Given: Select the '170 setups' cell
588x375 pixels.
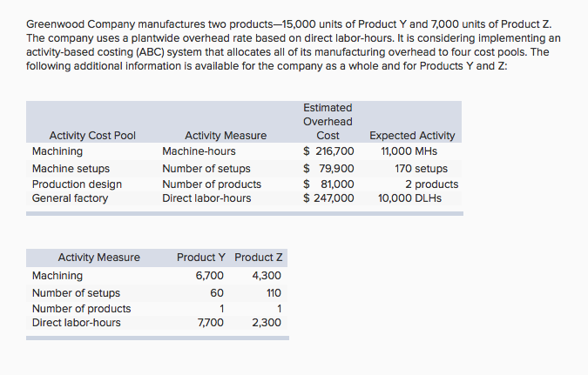Looking at the screenshot, I should pyautogui.click(x=421, y=169).
